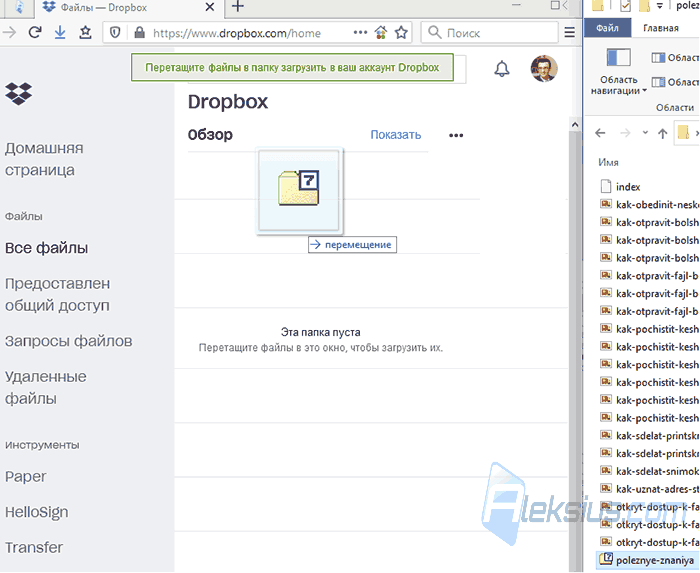Screen dimensions: 700x573
Task: Reload the Dropbox page in browser
Action: pos(35,33)
